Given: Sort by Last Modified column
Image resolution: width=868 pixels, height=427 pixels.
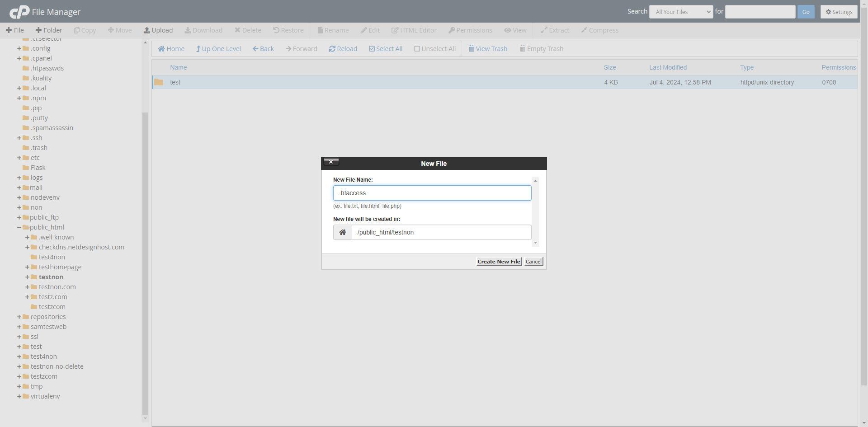Looking at the screenshot, I should click(x=668, y=67).
